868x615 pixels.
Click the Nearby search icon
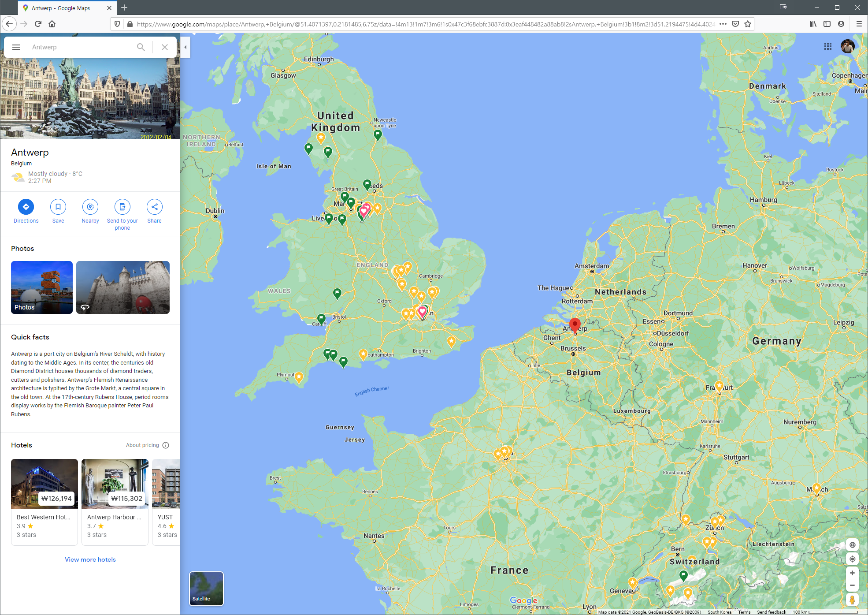pyautogui.click(x=90, y=207)
